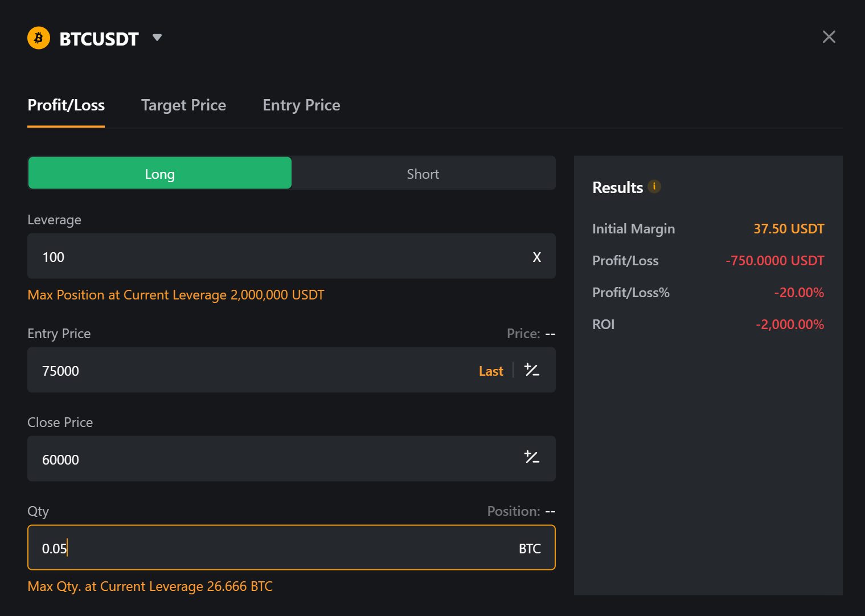Switch to the Entry Price tab
Screen dimensions: 865x616
(301, 105)
